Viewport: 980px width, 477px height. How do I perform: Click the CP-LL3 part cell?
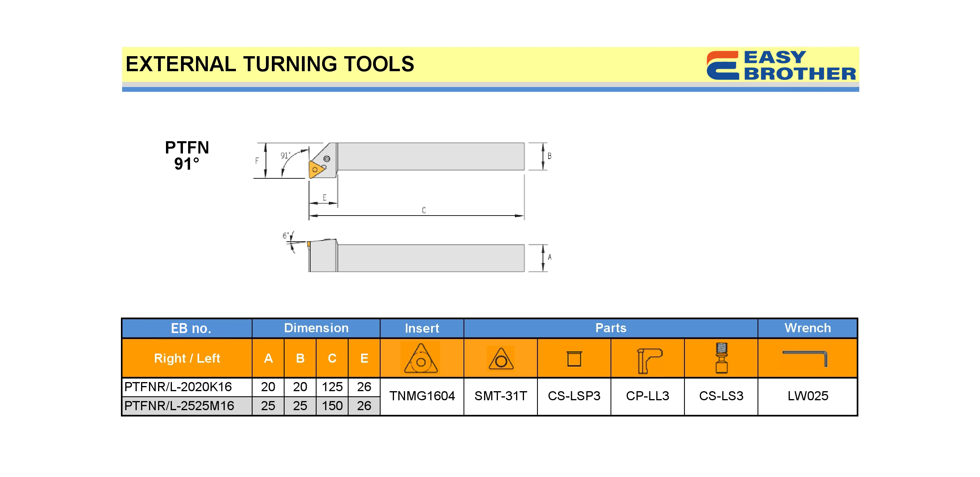[x=648, y=396]
